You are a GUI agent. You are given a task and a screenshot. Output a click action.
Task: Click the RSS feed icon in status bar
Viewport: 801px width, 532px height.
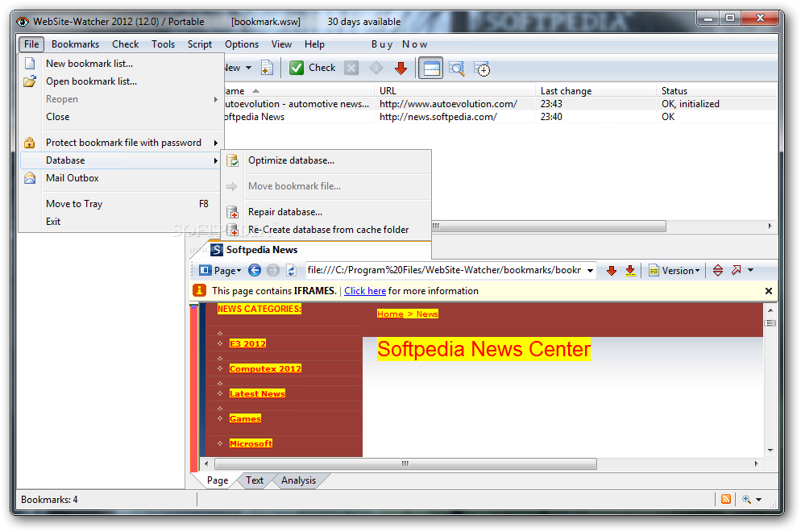coord(726,499)
